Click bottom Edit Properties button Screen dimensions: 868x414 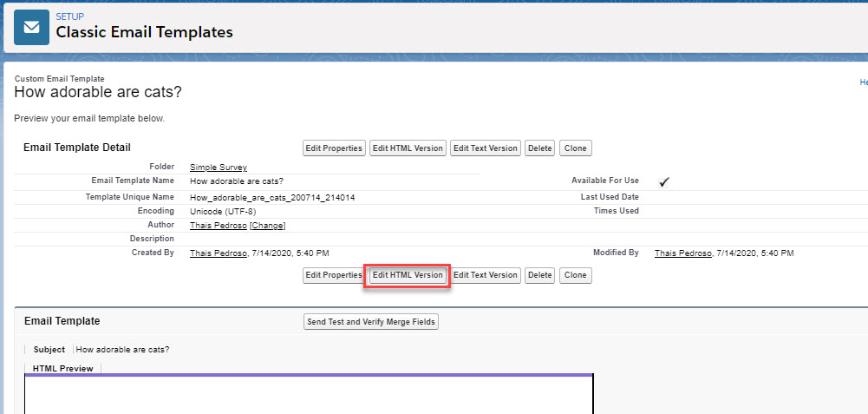(334, 275)
